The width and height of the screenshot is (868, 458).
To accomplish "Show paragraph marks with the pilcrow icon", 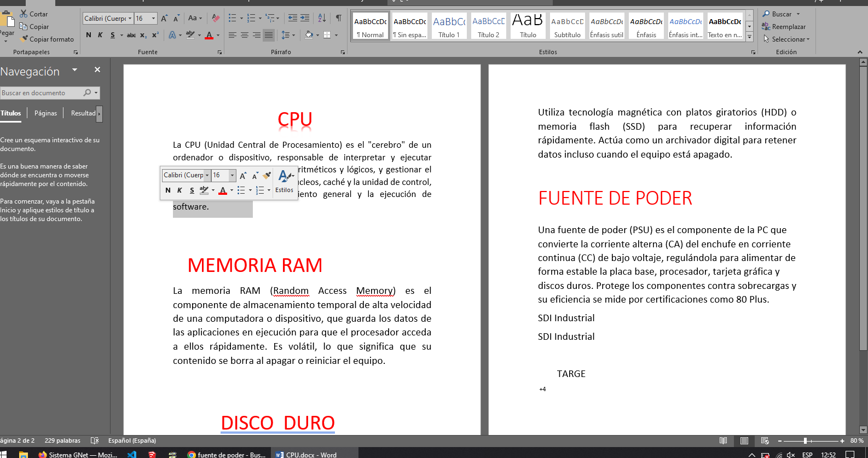I will point(339,18).
